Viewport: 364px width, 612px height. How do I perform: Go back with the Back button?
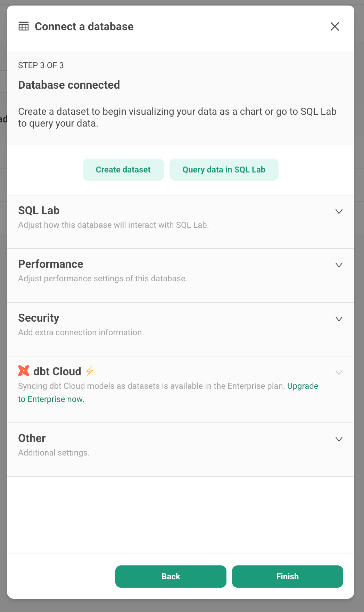[x=171, y=577]
